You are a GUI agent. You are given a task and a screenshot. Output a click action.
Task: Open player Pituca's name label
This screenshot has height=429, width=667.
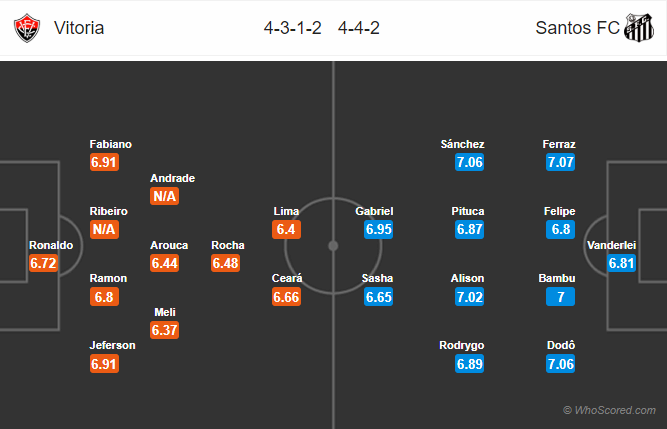[x=469, y=212]
